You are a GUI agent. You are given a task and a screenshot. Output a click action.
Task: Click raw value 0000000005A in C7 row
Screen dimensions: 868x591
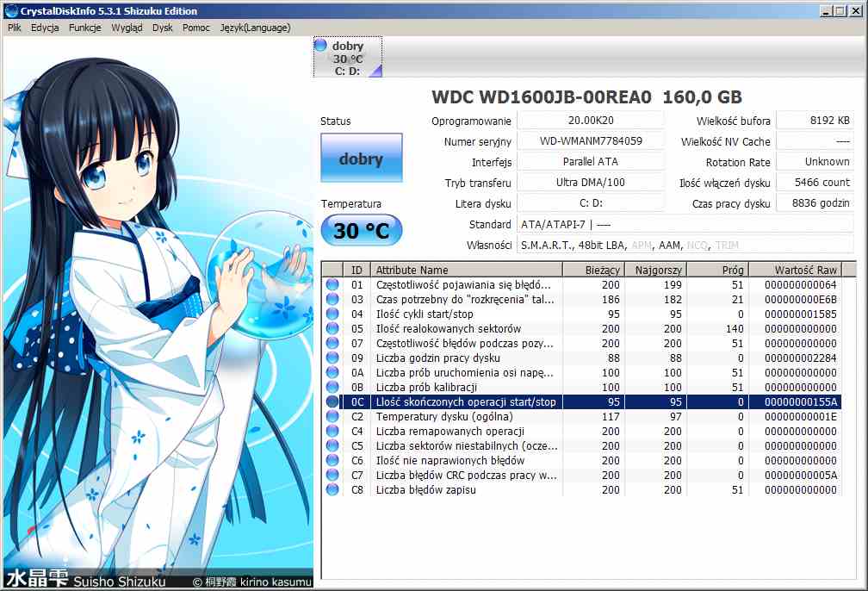[801, 476]
